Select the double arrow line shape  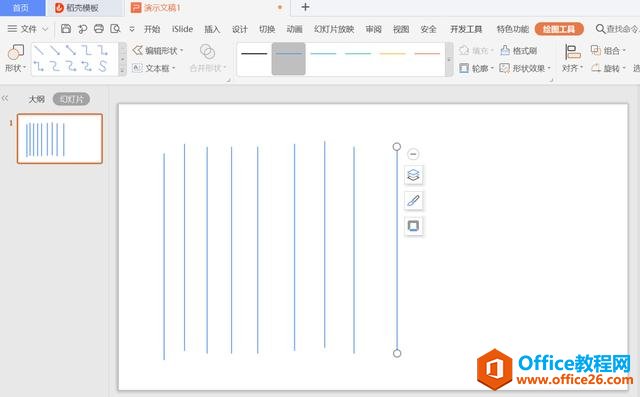(71, 51)
